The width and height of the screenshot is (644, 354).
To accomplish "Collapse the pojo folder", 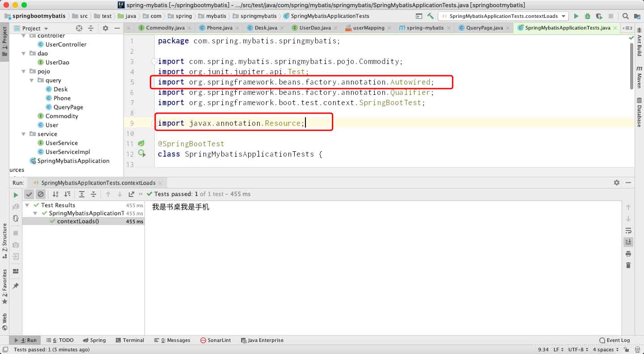I will point(24,71).
